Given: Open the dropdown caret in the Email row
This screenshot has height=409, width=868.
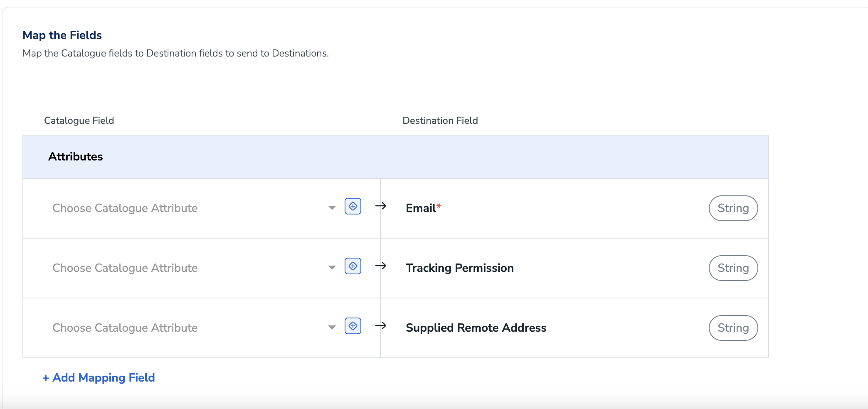Looking at the screenshot, I should 332,208.
